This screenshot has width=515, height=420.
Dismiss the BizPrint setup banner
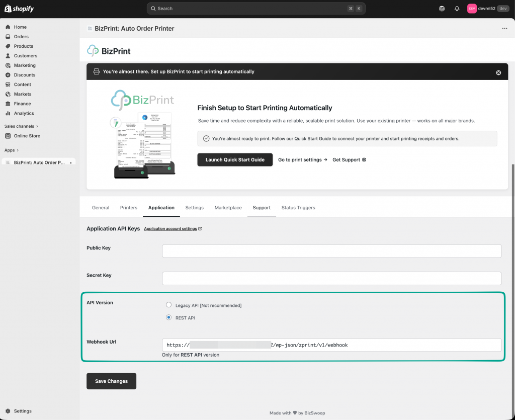click(x=498, y=72)
